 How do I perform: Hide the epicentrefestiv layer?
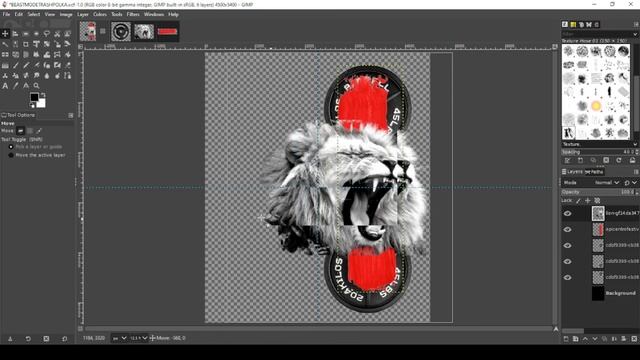coord(567,229)
